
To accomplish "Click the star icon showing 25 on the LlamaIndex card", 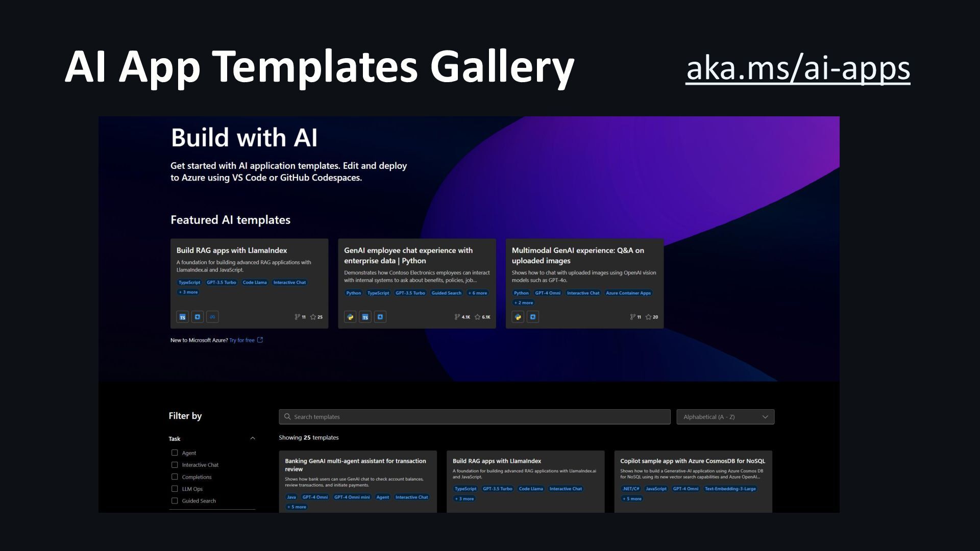I will coord(313,317).
